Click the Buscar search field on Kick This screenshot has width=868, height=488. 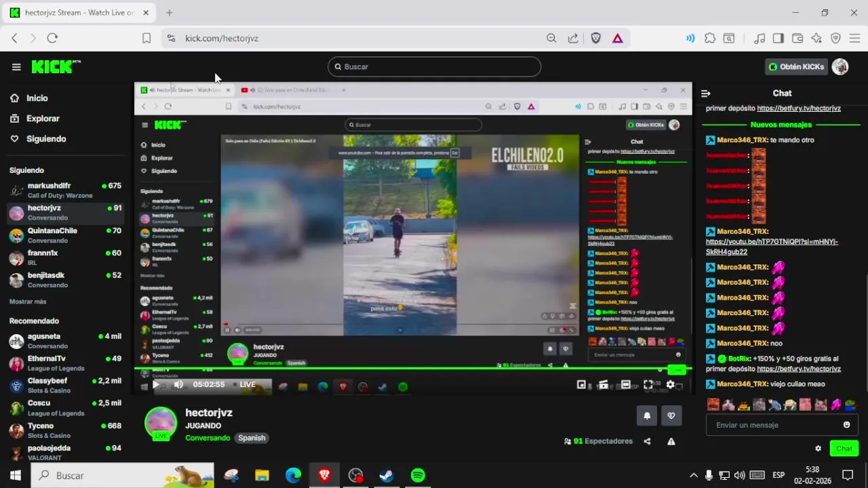[x=434, y=66]
